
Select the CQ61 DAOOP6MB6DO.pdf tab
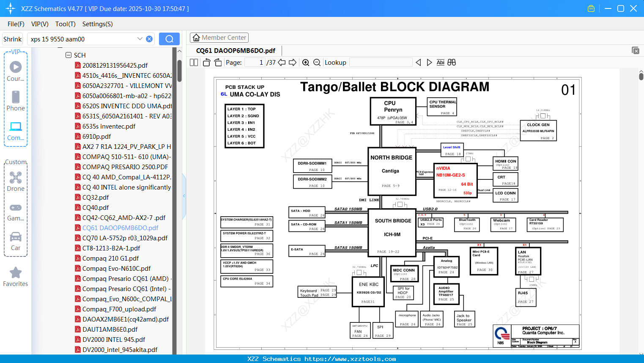236,51
